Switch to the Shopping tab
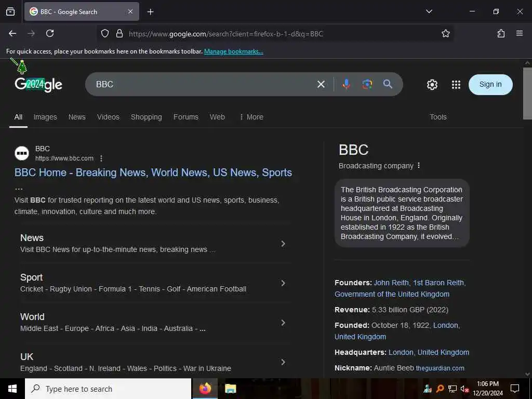The width and height of the screenshot is (532, 399). [x=146, y=117]
